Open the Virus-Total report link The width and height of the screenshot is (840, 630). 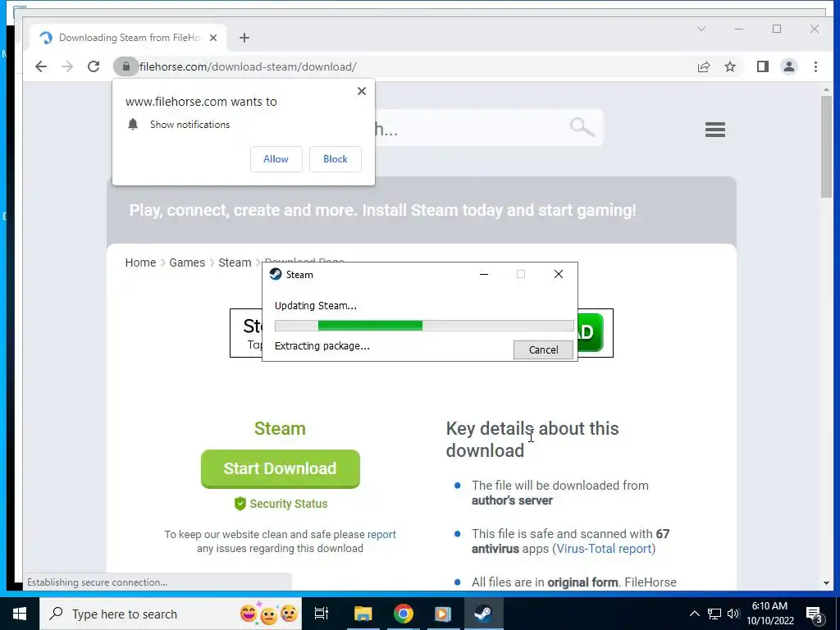pyautogui.click(x=605, y=549)
